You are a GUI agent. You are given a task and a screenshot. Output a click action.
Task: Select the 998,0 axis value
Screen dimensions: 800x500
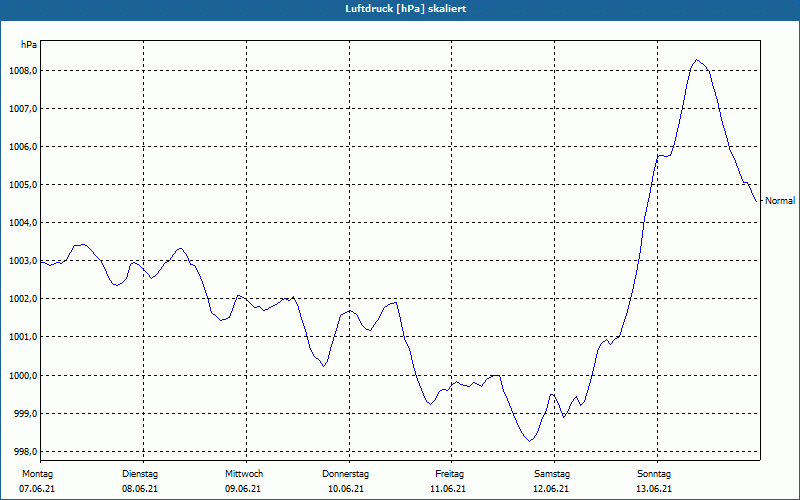click(25, 452)
